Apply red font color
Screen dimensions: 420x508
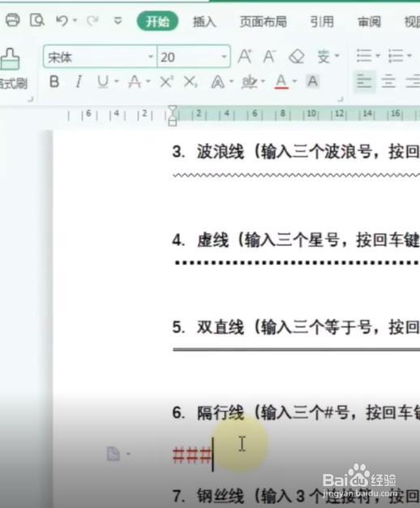coord(281,82)
